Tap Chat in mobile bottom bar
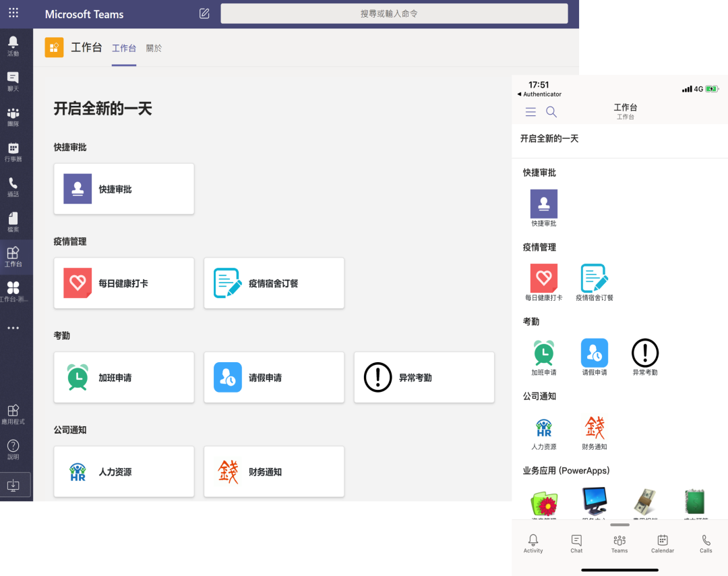 pyautogui.click(x=576, y=543)
